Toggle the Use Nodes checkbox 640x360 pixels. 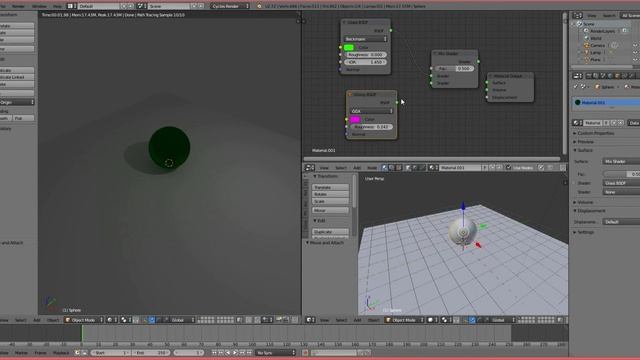[509, 168]
